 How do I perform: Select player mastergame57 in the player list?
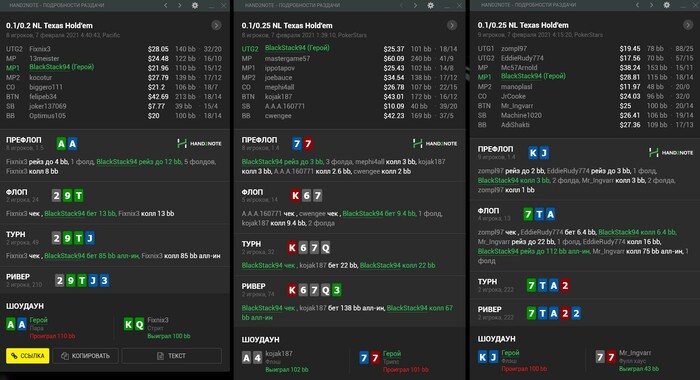[287, 58]
